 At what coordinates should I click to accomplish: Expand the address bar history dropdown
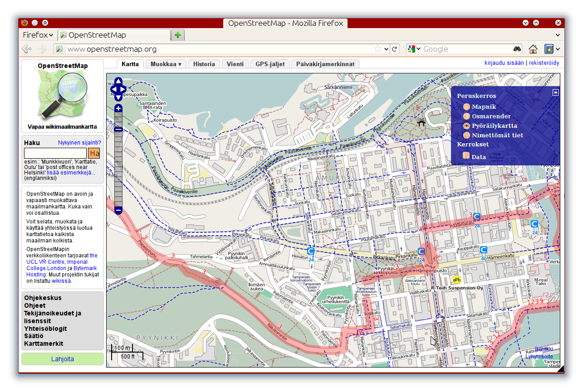click(387, 49)
